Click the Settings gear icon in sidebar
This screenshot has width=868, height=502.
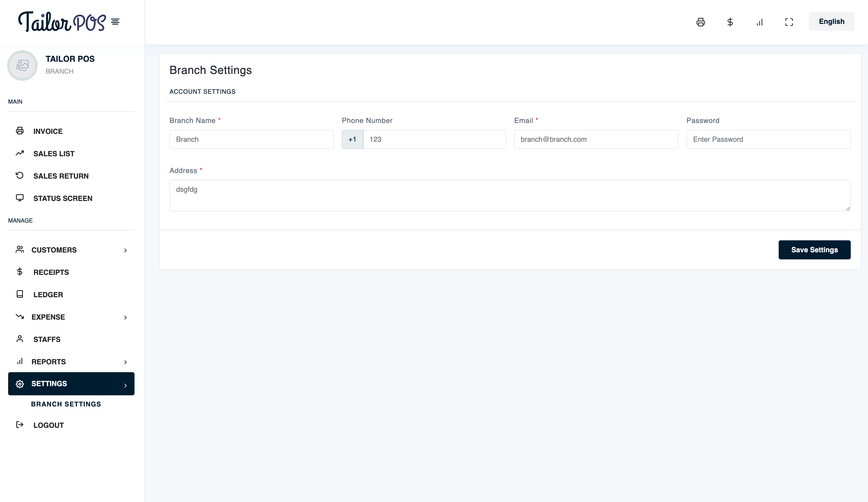(20, 384)
